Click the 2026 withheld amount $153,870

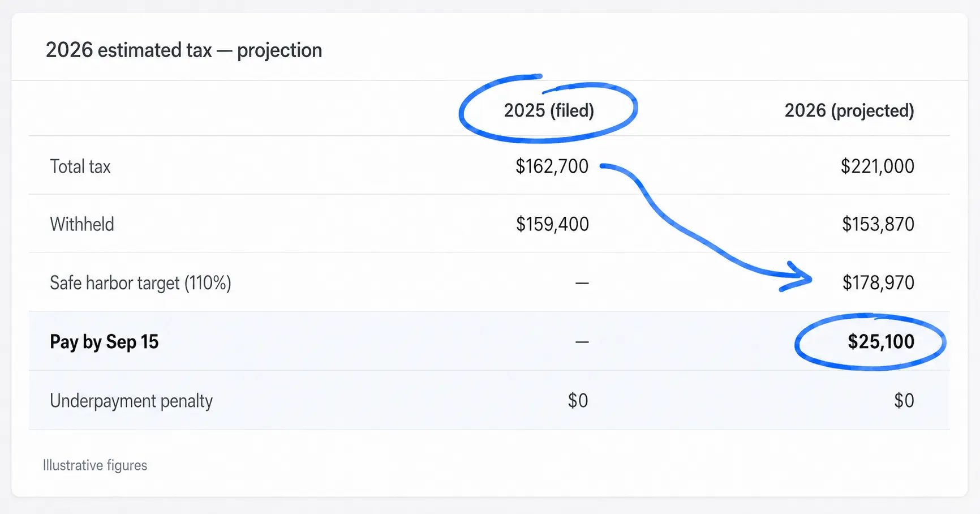click(x=878, y=224)
